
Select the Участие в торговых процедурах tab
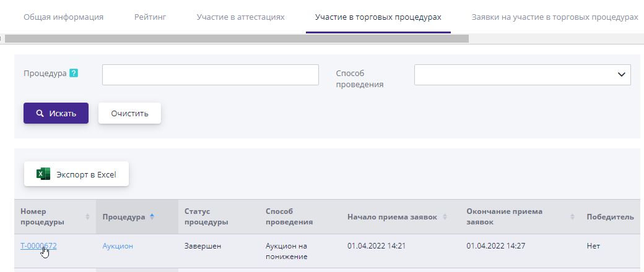(x=378, y=17)
